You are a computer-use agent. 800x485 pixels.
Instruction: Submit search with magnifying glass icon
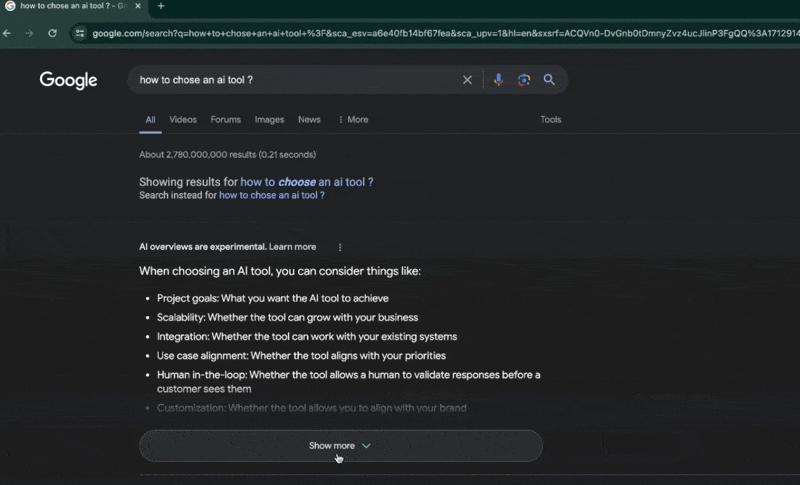coord(549,80)
